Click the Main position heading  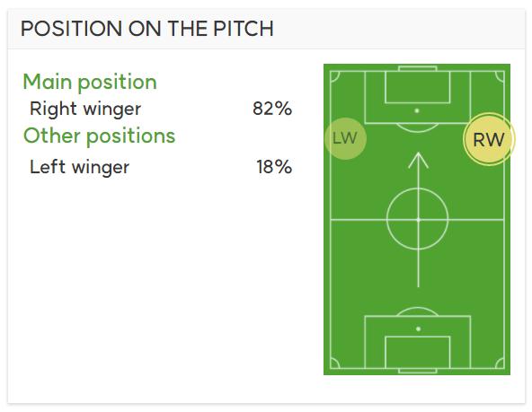[x=90, y=83]
